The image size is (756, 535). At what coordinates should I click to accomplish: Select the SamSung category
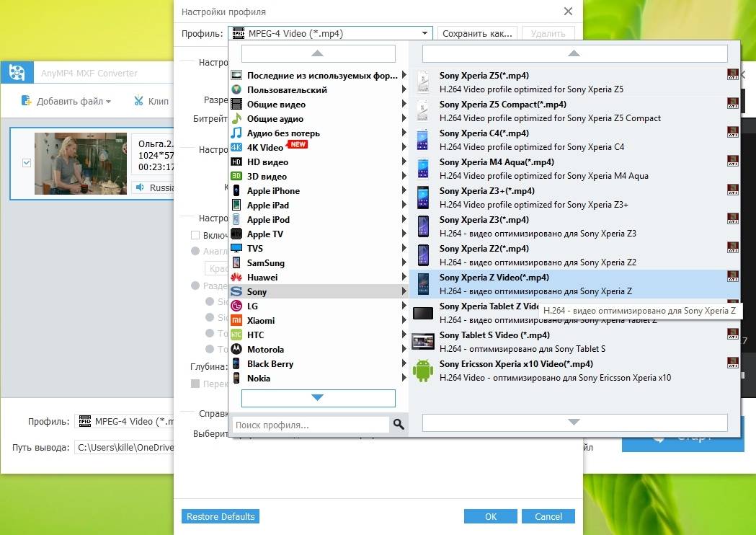tap(319, 262)
